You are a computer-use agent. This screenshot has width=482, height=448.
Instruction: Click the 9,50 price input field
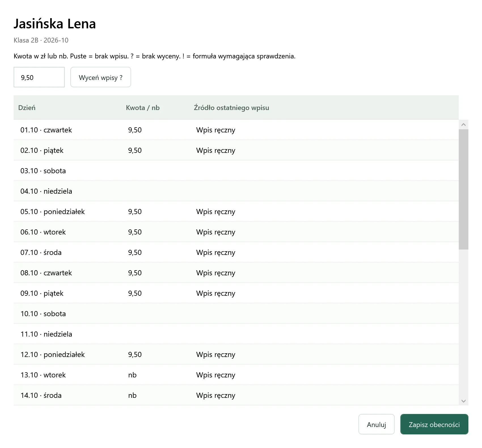[39, 77]
